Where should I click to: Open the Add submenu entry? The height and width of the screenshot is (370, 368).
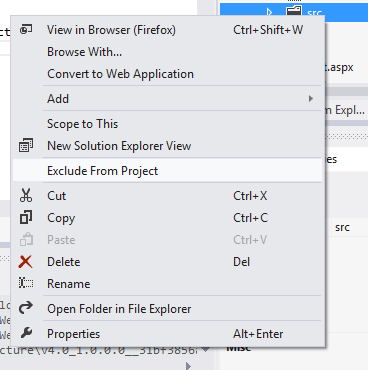pos(167,99)
